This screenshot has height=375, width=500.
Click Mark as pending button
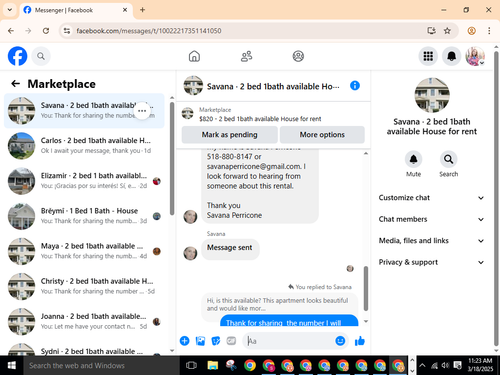(229, 135)
